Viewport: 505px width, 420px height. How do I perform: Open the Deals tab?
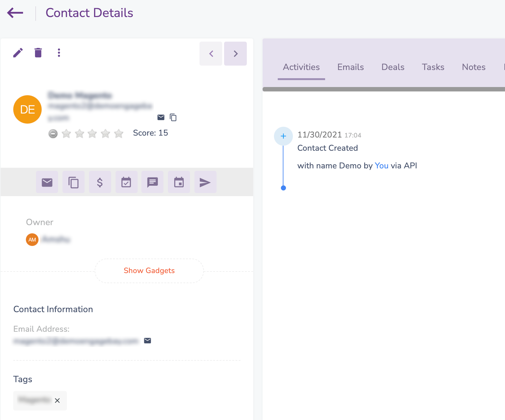393,67
